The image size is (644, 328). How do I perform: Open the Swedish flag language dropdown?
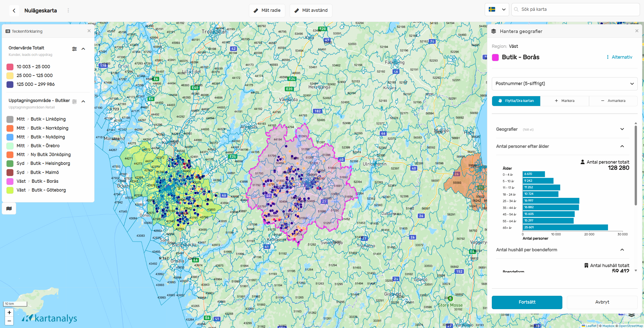click(497, 10)
